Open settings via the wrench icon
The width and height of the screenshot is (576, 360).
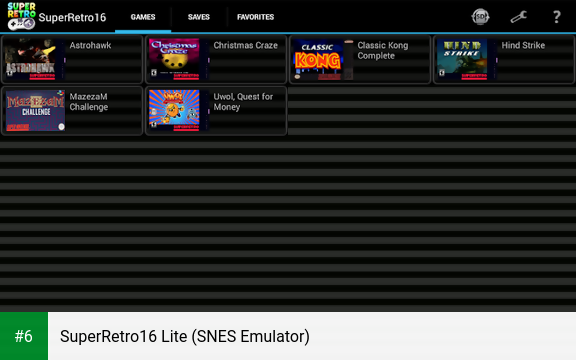(519, 17)
